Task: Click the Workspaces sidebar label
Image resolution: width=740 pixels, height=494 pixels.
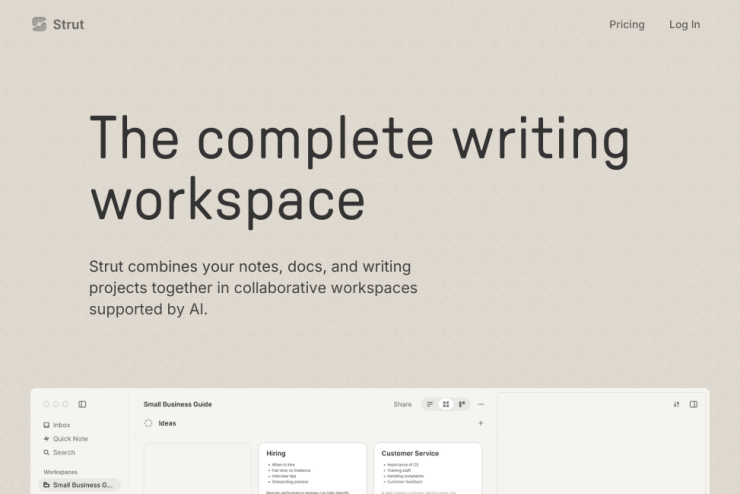Action: point(60,472)
